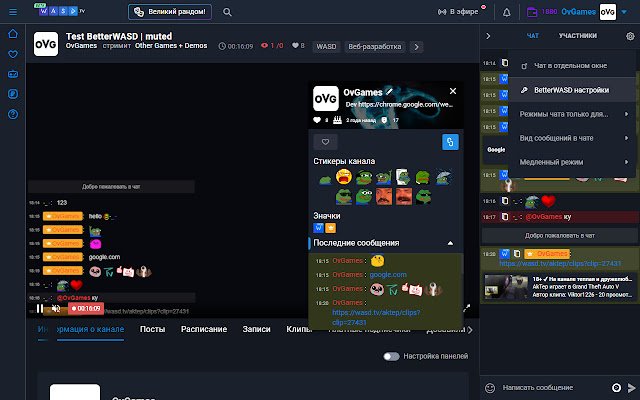Collapse Последние сообщения section
This screenshot has width=640, height=400.
coord(450,243)
